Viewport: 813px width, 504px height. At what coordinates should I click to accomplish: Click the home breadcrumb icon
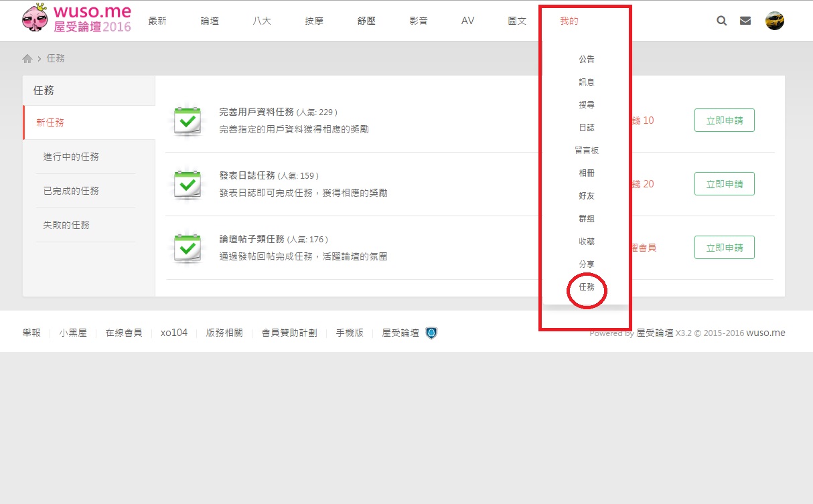pyautogui.click(x=27, y=59)
